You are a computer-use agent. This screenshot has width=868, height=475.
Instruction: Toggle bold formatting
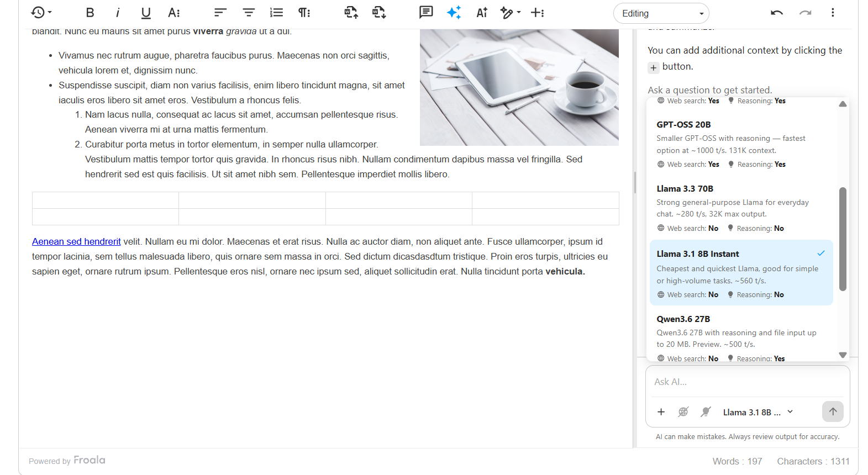[90, 13]
